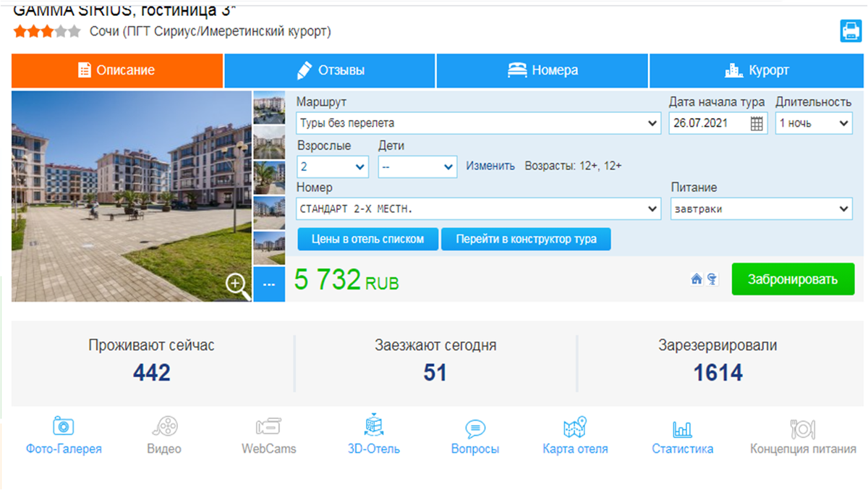Click the main hotel courtyard photo

click(132, 195)
